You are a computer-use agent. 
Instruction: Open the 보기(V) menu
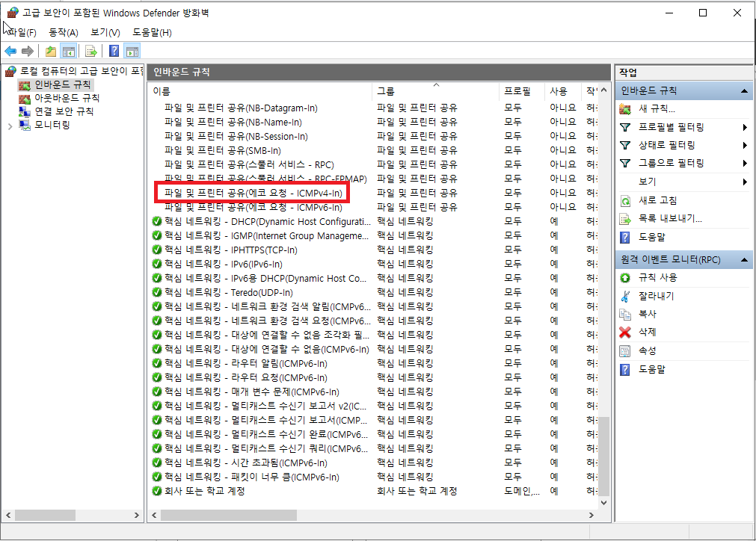(105, 33)
